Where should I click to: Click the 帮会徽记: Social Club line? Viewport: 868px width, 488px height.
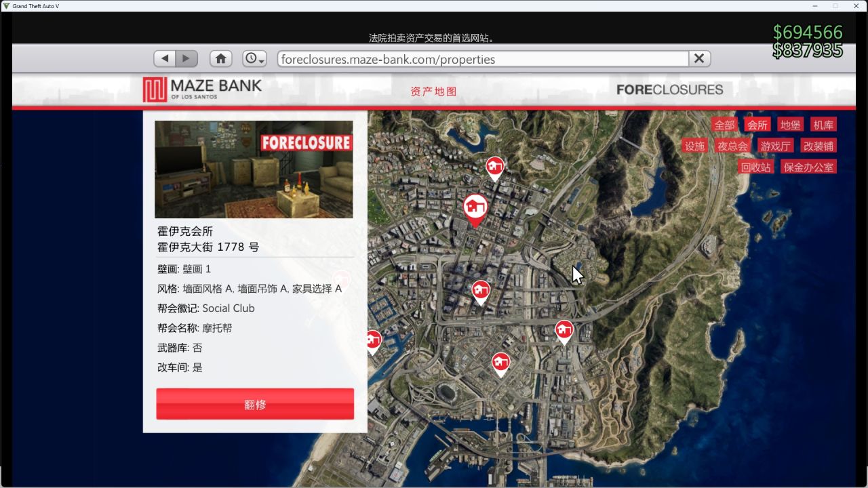[206, 308]
